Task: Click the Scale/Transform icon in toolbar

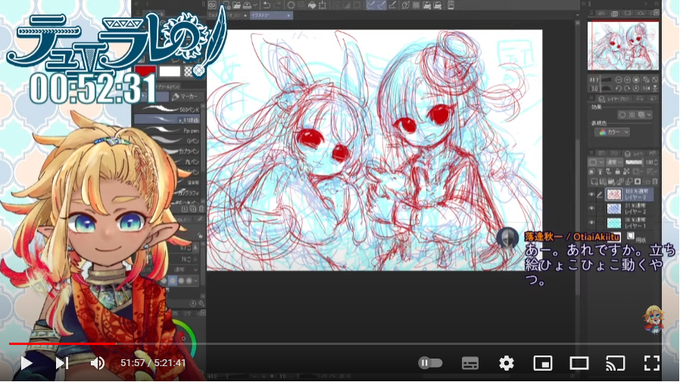Action: [323, 5]
